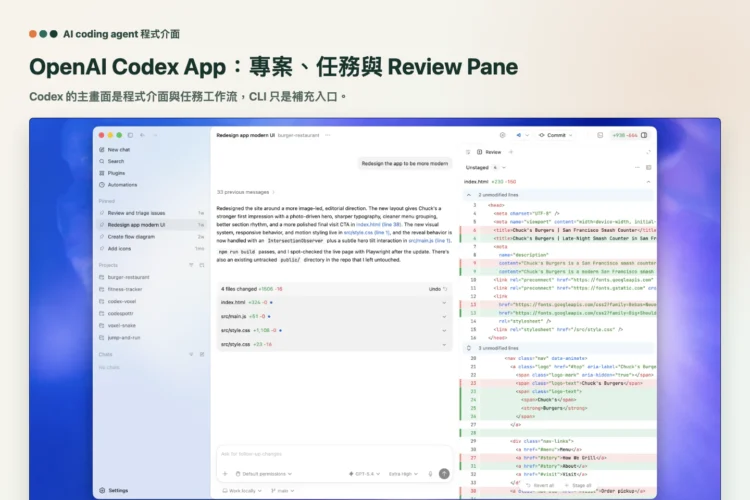The width and height of the screenshot is (750, 500).
Task: Open the pinned task Add icons
Action: [x=152, y=249]
